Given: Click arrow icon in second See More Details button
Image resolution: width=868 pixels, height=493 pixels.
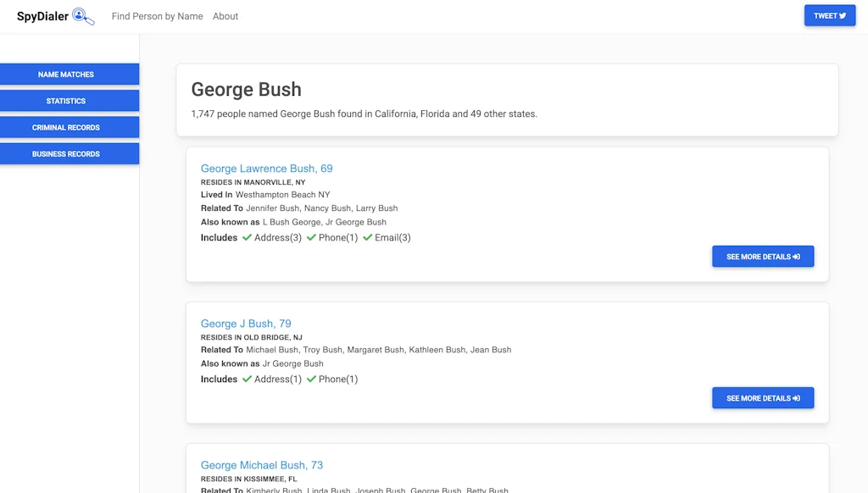Looking at the screenshot, I should tap(797, 398).
